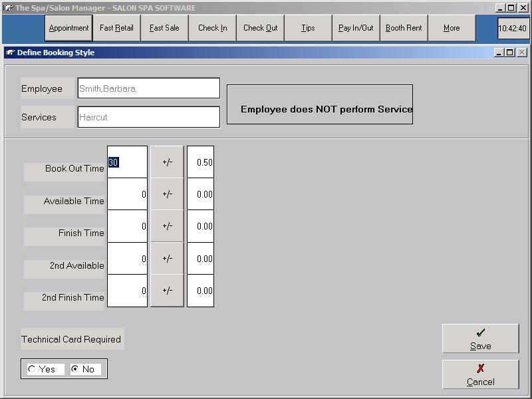Open the Booth Rent screen

click(x=404, y=29)
